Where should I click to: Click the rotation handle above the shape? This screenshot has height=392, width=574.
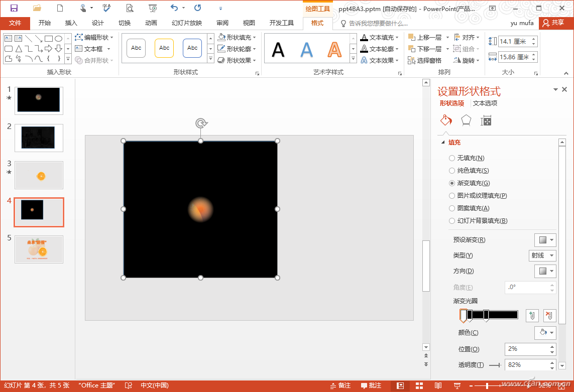(201, 123)
